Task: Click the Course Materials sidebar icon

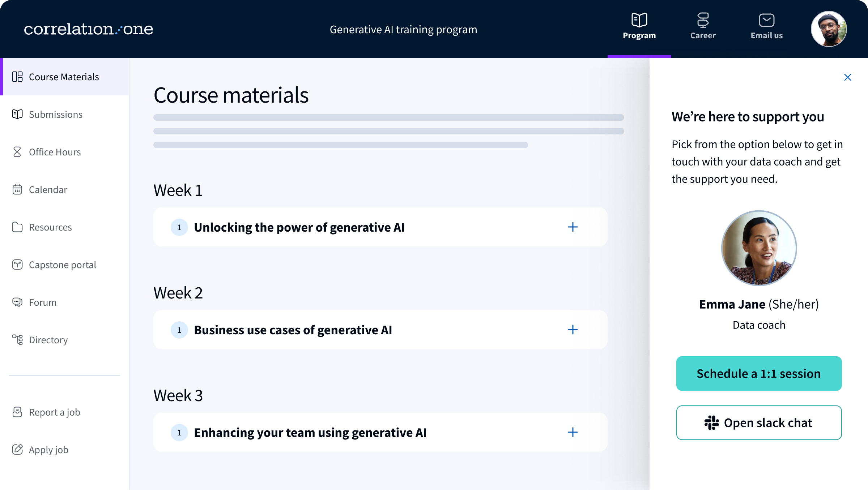Action: [x=17, y=77]
